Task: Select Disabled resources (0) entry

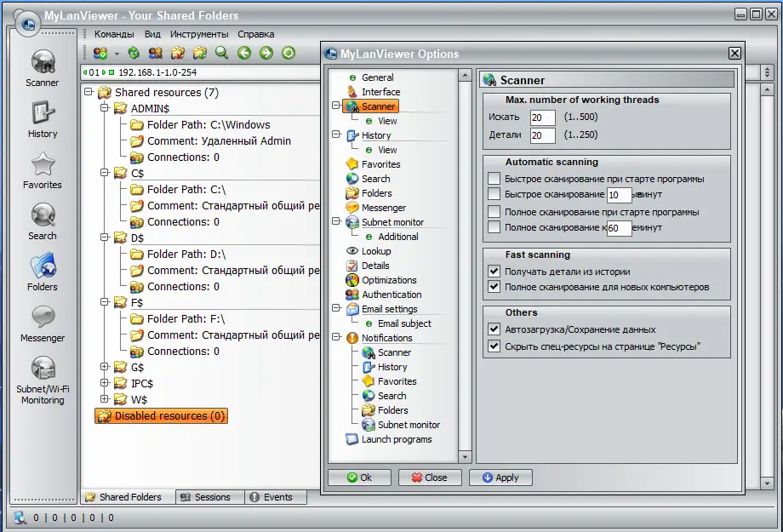Action: point(162,416)
